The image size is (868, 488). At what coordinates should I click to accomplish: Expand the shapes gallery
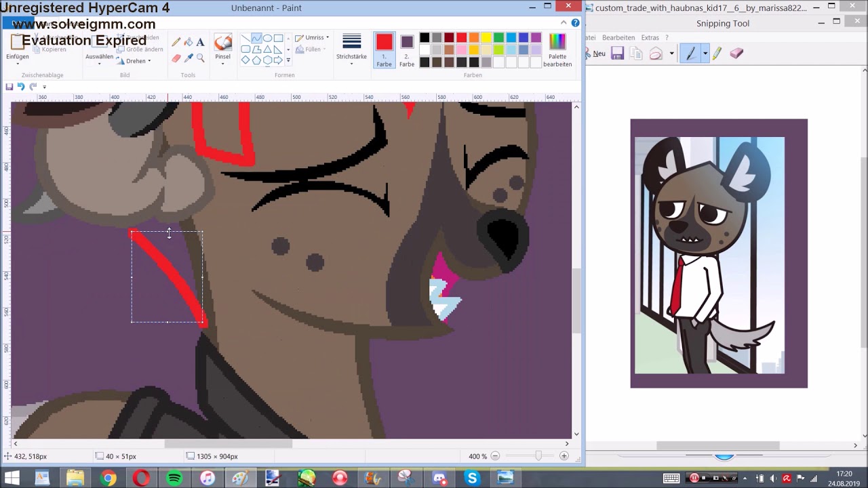tap(288, 60)
